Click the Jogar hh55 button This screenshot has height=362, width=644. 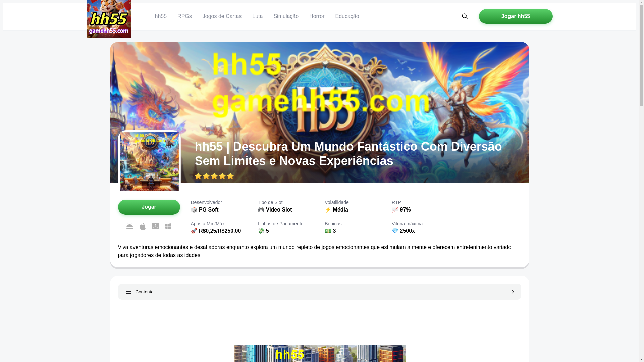point(516,16)
